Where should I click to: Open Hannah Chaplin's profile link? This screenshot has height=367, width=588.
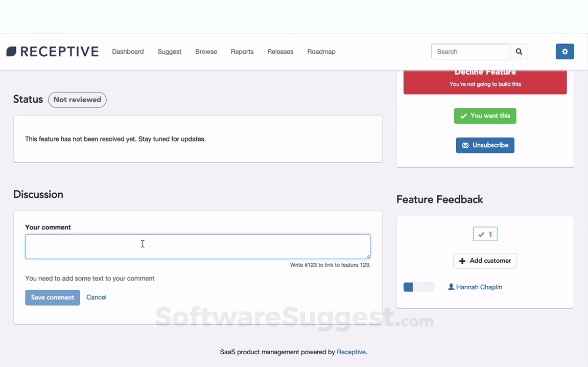478,287
